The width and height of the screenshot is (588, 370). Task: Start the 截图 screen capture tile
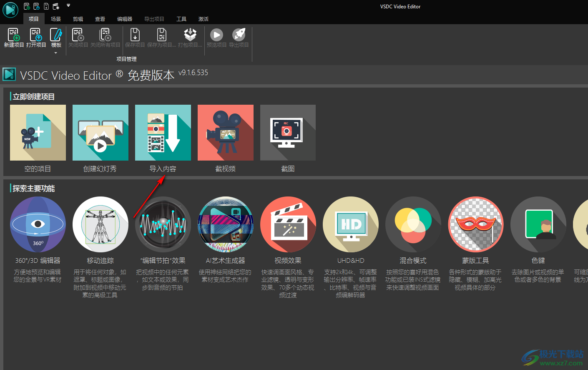click(x=288, y=133)
